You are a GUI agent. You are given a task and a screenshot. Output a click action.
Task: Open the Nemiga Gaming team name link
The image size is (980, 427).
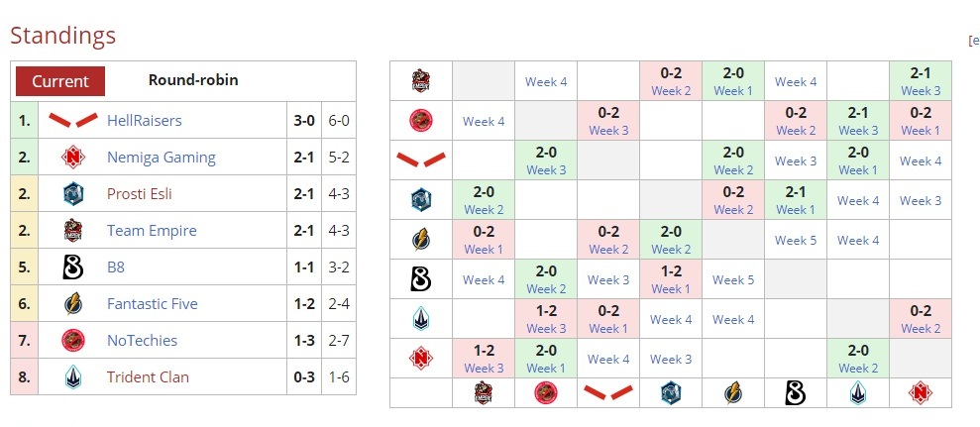[x=161, y=158]
